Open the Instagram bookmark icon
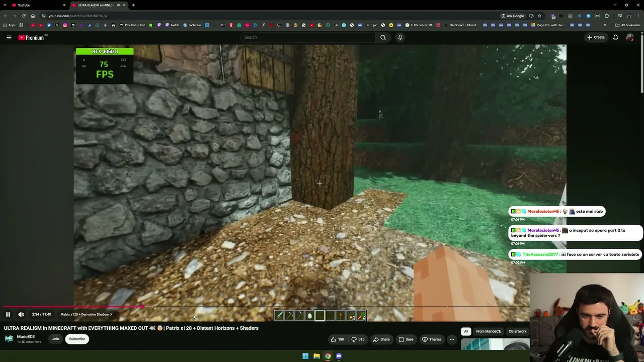 point(65,25)
